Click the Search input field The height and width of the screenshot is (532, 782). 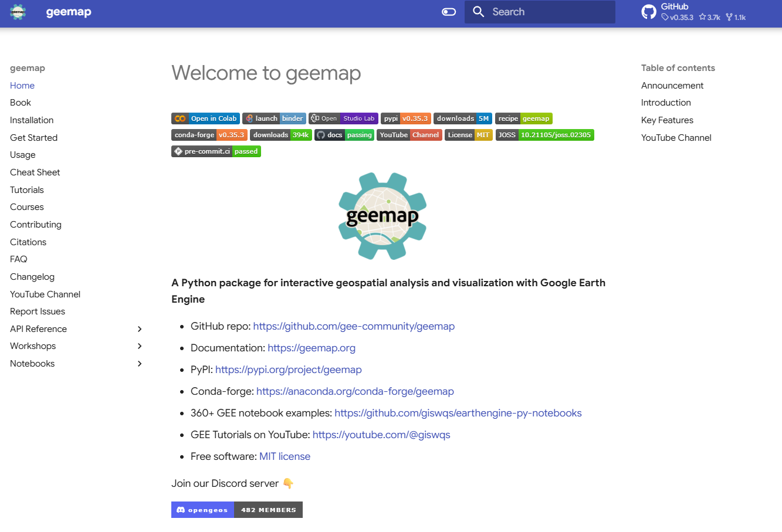click(x=540, y=12)
